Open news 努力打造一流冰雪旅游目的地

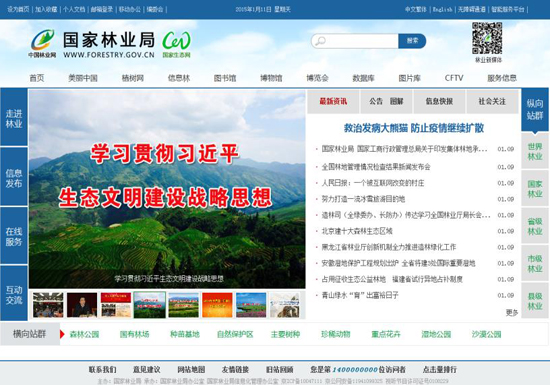[x=363, y=199]
